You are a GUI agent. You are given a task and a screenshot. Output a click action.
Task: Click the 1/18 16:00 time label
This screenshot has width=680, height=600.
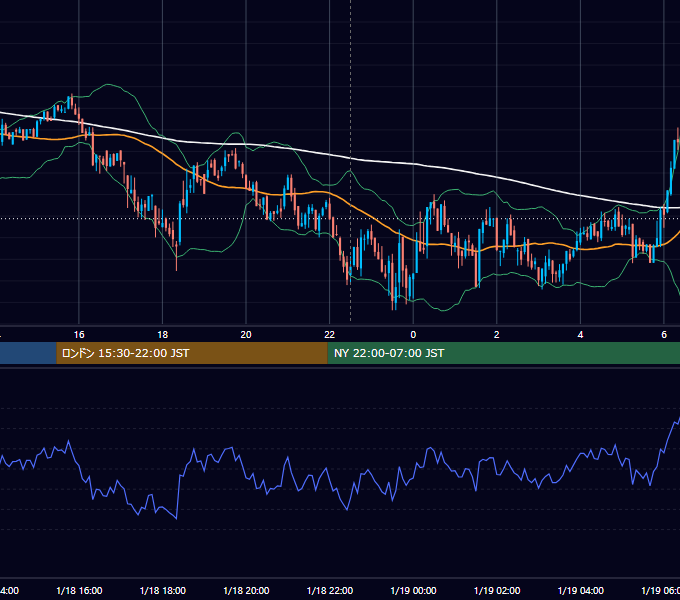[79, 590]
